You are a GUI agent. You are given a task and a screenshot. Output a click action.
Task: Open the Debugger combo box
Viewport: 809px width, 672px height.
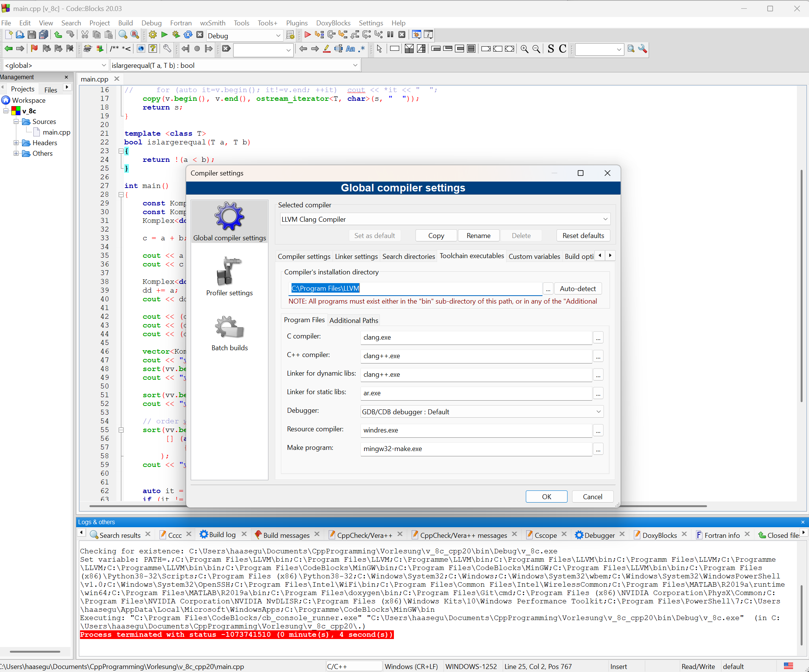tap(481, 412)
